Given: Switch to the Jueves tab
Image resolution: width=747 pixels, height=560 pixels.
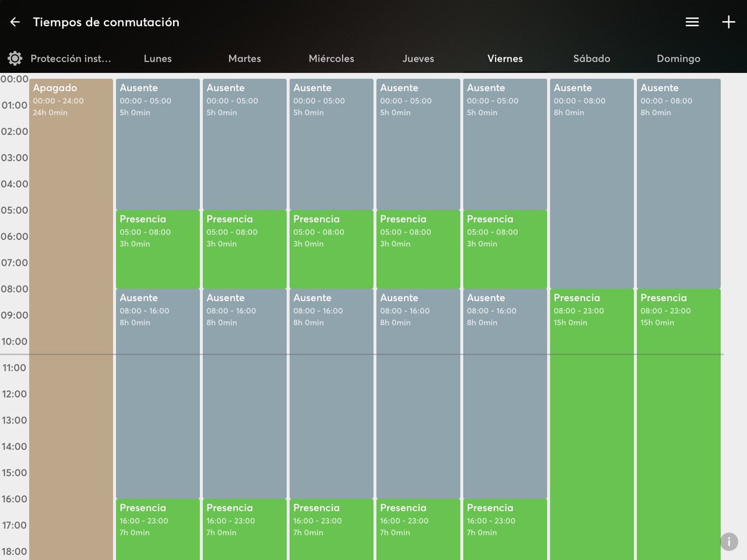Looking at the screenshot, I should pos(418,58).
